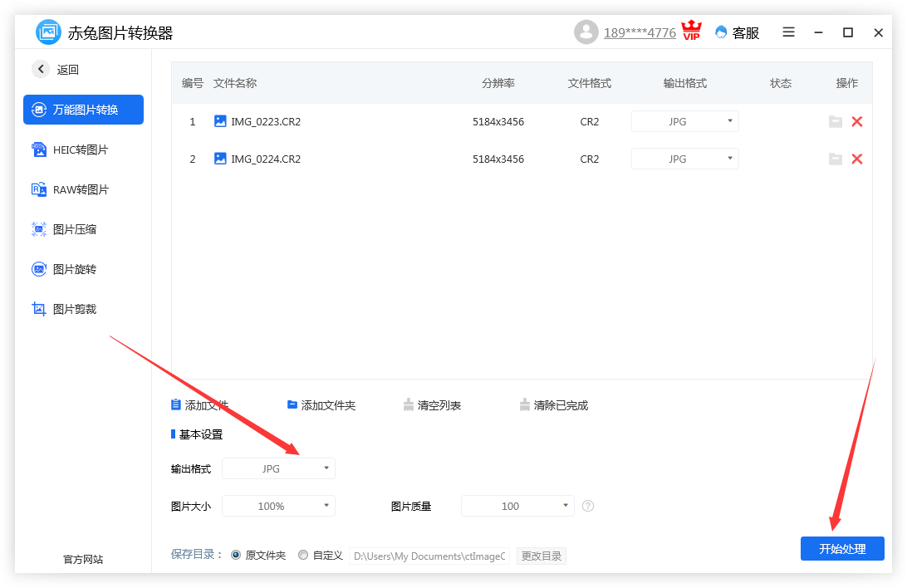Select file name IMG_0224.CR2
This screenshot has width=907, height=588.
coord(266,159)
